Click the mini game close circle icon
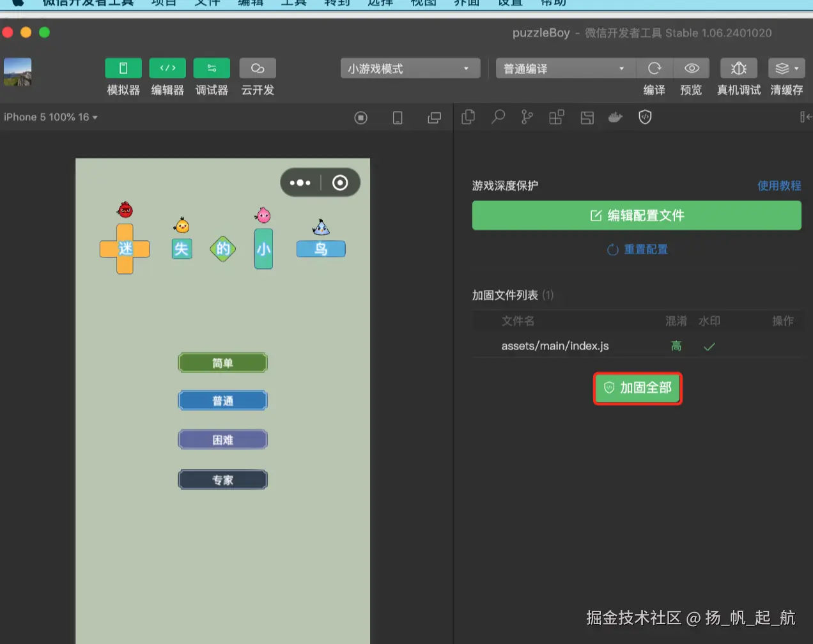The width and height of the screenshot is (813, 644). click(340, 183)
